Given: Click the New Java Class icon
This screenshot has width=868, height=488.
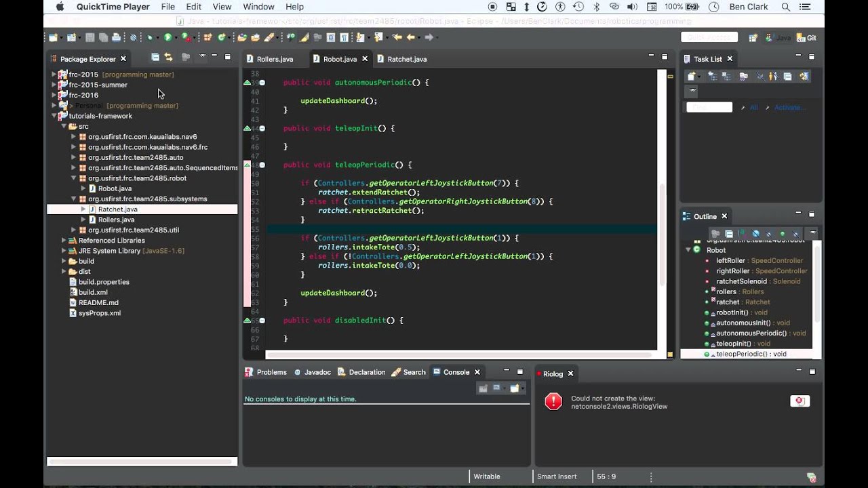Looking at the screenshot, I should [221, 37].
